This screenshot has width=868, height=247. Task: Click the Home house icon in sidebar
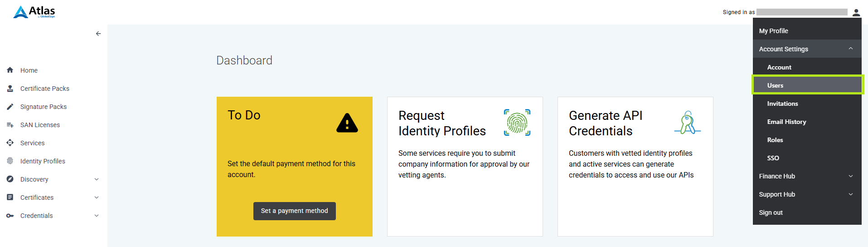10,70
